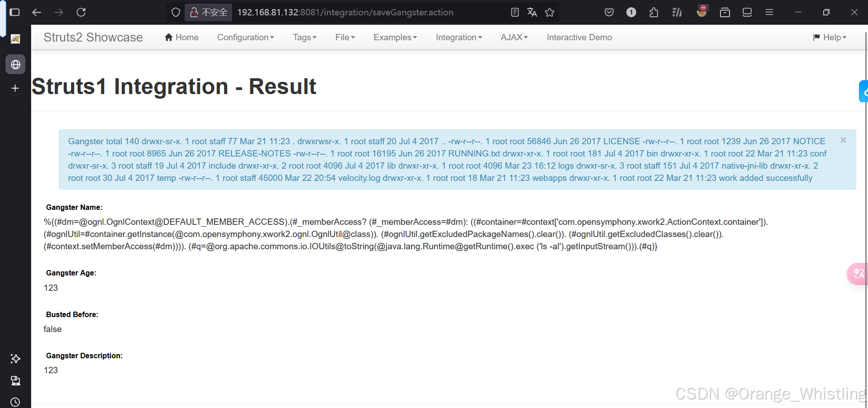This screenshot has width=868, height=408.
Task: Open the browser hamburger menu
Action: (x=769, y=12)
